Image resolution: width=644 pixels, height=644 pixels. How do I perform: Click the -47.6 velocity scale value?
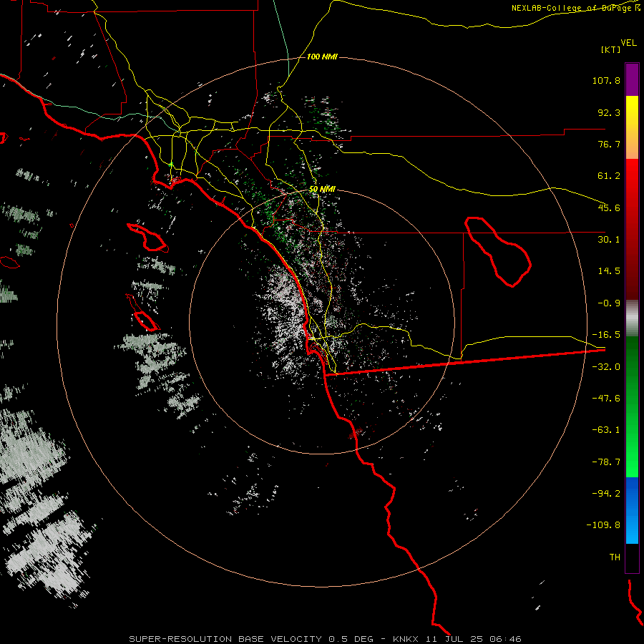pos(606,399)
